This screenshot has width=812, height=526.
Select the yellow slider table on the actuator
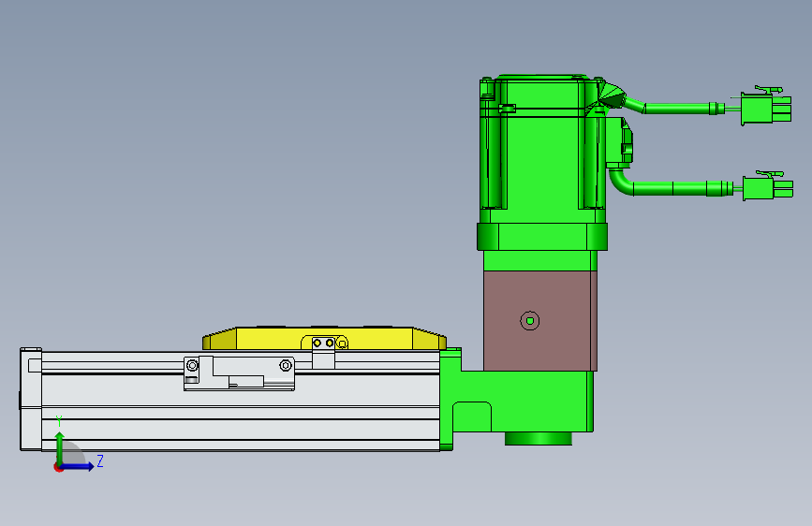point(324,338)
